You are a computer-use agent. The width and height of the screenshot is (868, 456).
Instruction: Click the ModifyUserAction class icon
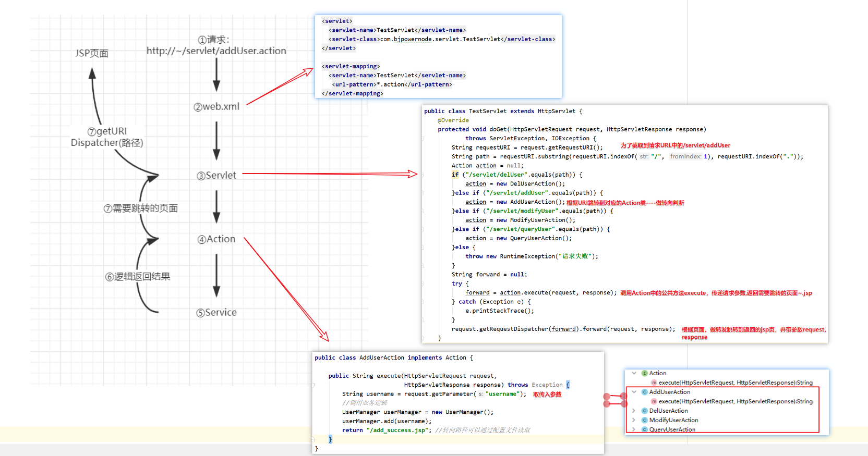pos(645,420)
